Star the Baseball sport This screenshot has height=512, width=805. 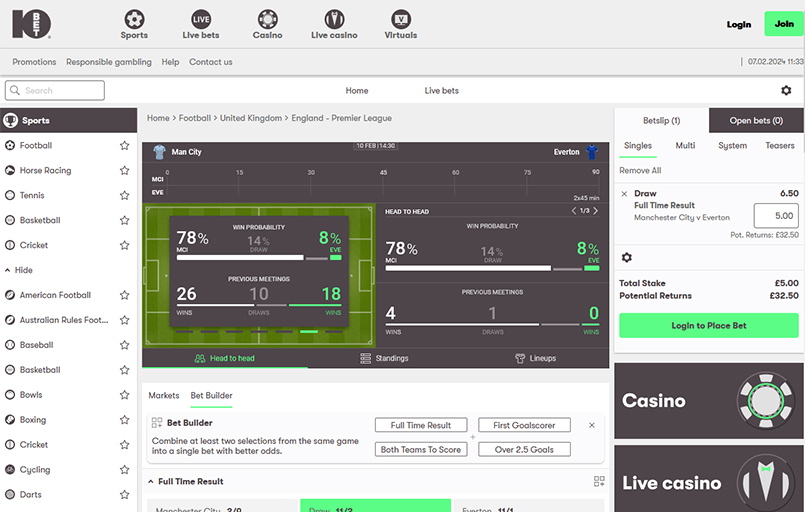click(124, 345)
